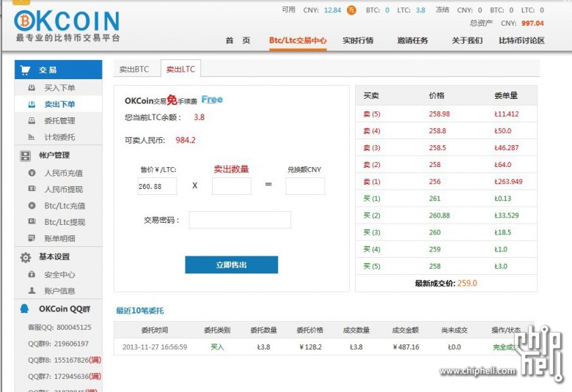
Task: Click 立即售出 sell button
Action: coord(231,265)
